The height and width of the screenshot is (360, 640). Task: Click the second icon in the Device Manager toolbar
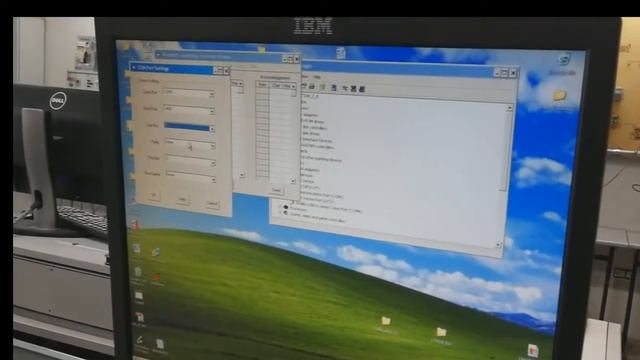312,86
